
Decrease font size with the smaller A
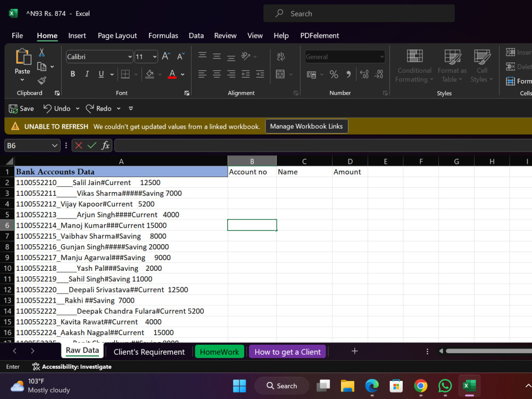pyautogui.click(x=180, y=56)
